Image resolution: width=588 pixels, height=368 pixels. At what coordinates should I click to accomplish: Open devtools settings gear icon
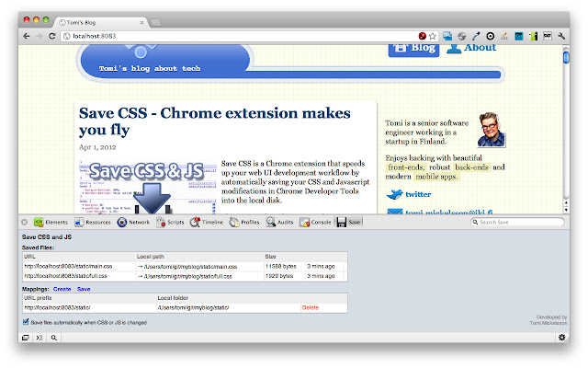[561, 338]
